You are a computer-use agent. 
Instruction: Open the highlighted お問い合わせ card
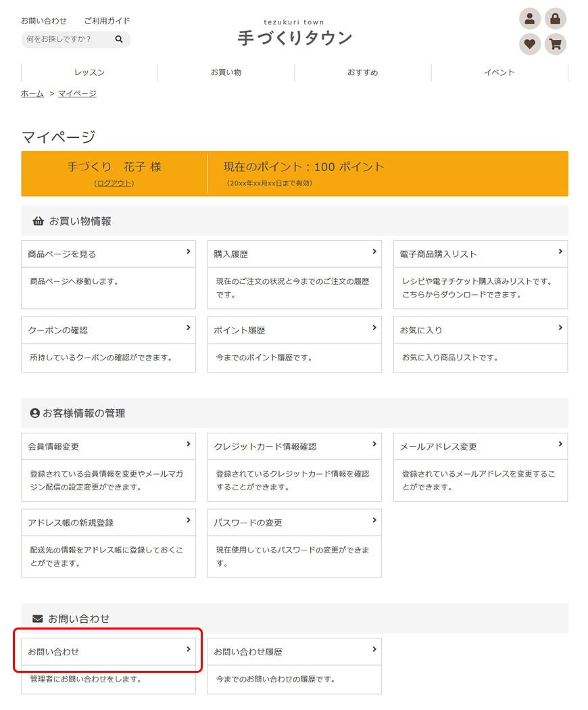click(108, 652)
